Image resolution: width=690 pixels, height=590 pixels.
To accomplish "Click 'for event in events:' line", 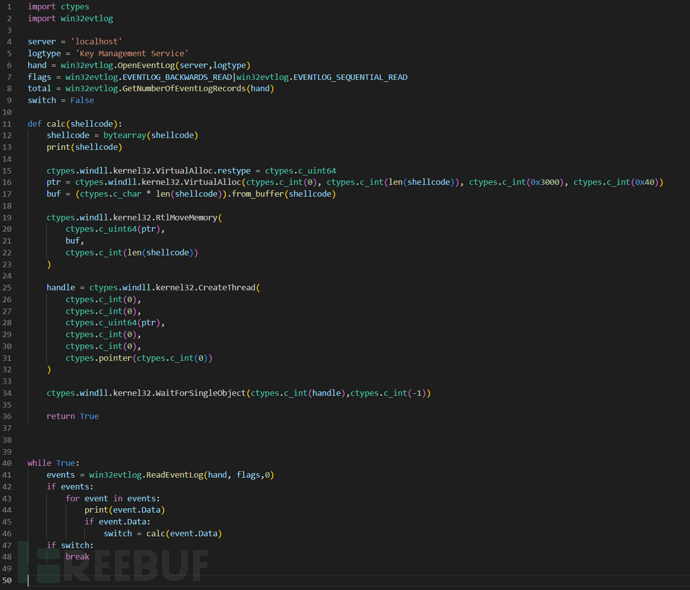I will 113,498.
